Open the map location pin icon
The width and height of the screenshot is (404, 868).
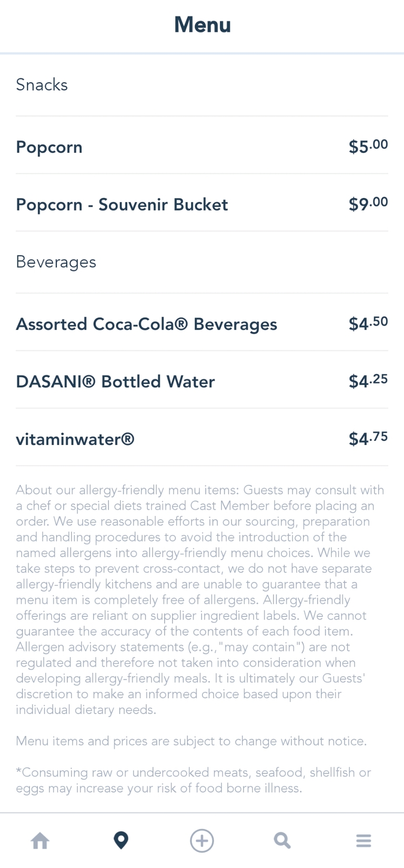[121, 841]
